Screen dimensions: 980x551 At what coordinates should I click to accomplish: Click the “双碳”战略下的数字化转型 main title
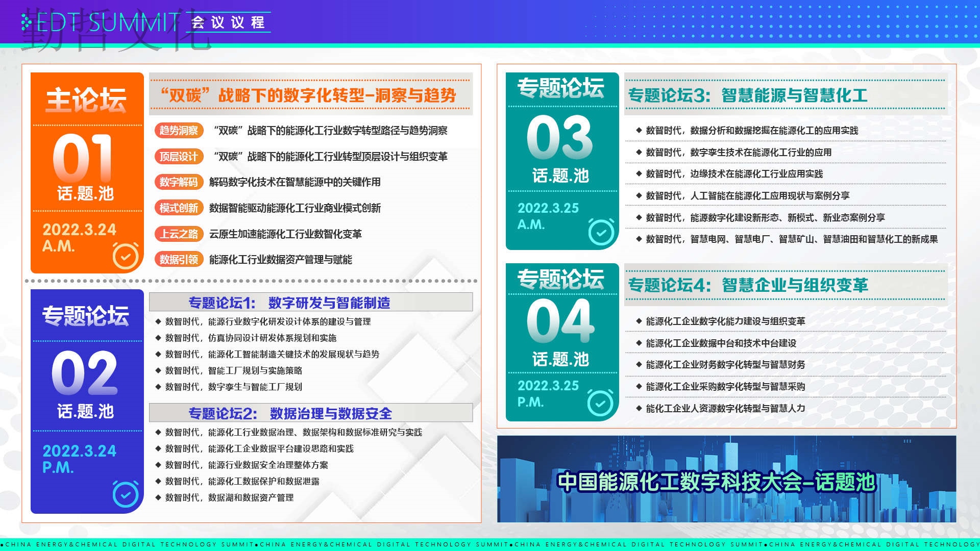point(308,95)
